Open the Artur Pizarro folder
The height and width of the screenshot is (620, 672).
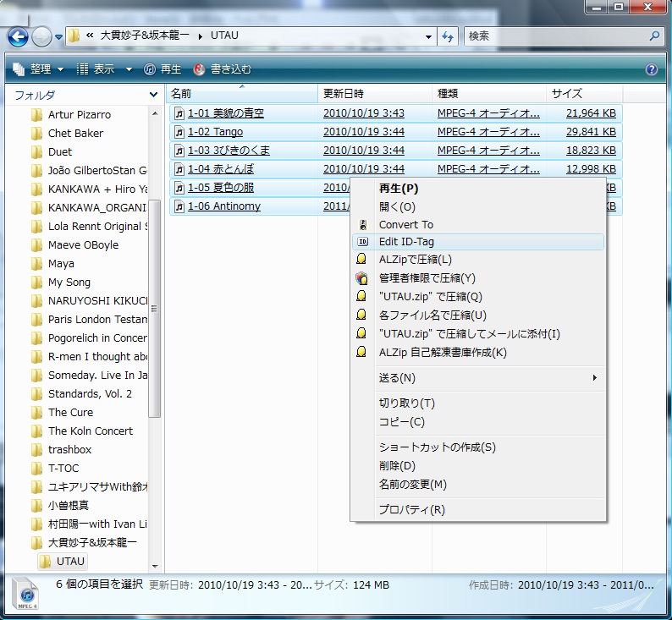[x=80, y=115]
